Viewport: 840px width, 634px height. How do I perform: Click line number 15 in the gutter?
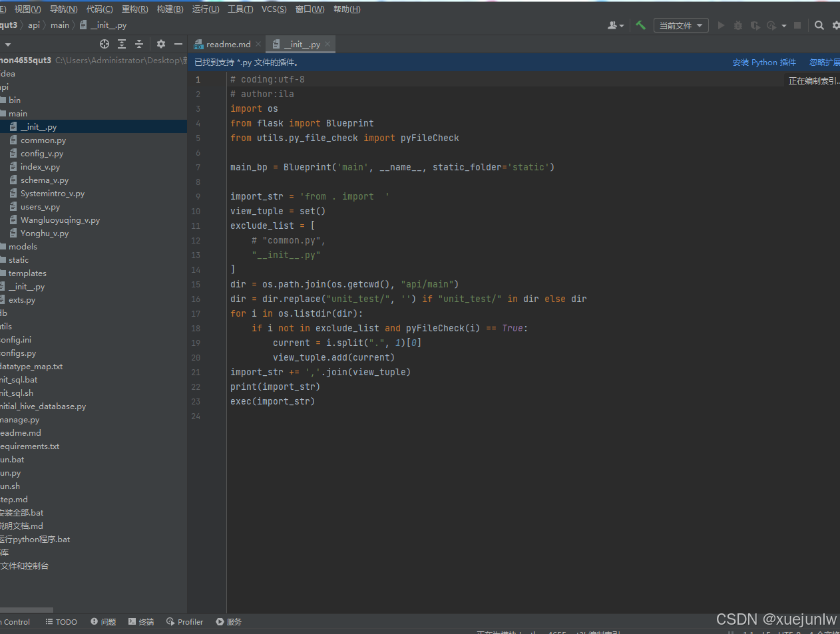coord(196,285)
